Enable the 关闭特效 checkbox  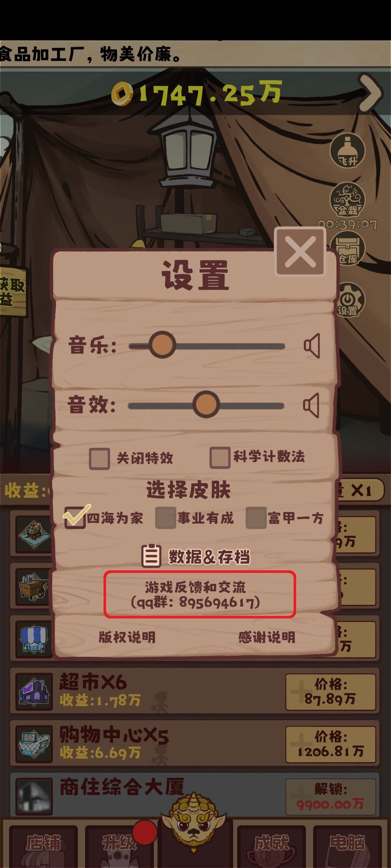tap(100, 459)
